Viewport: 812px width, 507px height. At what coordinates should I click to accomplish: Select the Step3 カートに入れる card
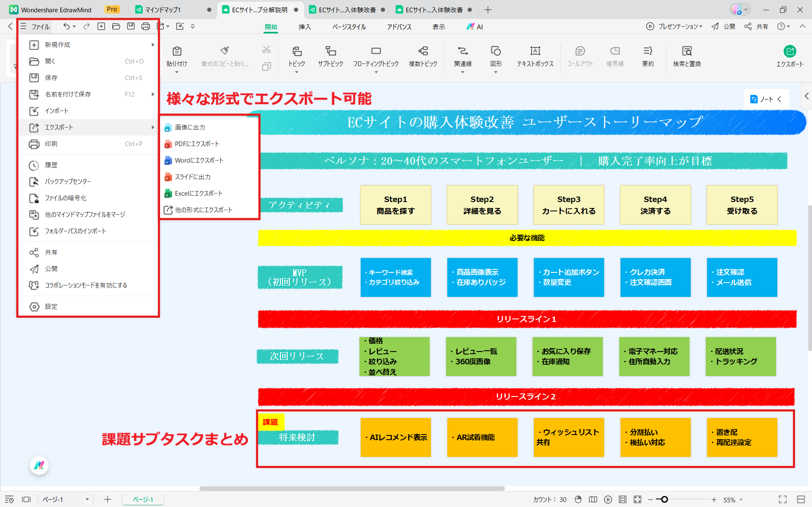coord(569,205)
